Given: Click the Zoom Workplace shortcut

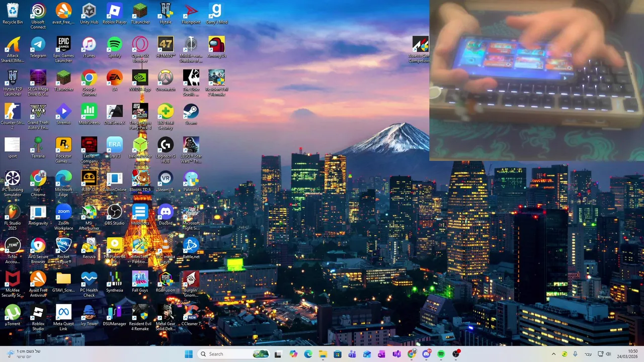Looking at the screenshot, I should tap(63, 217).
